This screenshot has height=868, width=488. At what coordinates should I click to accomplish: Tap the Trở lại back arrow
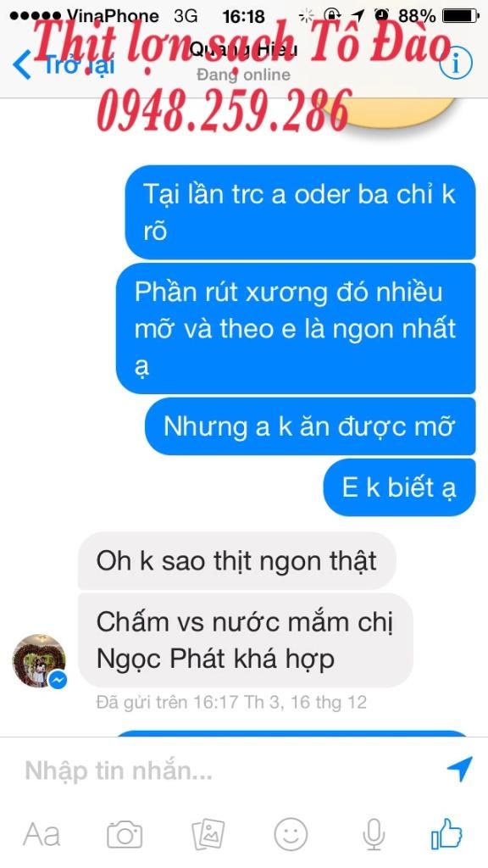[x=22, y=64]
